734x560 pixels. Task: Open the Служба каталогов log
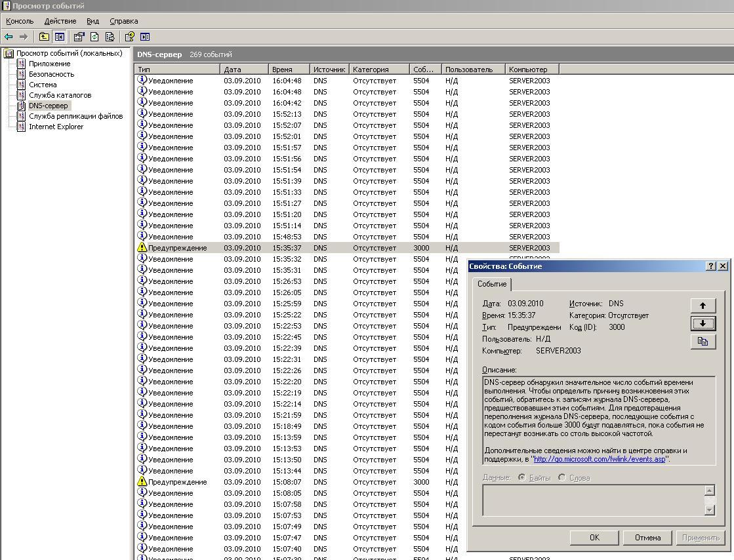click(x=60, y=95)
